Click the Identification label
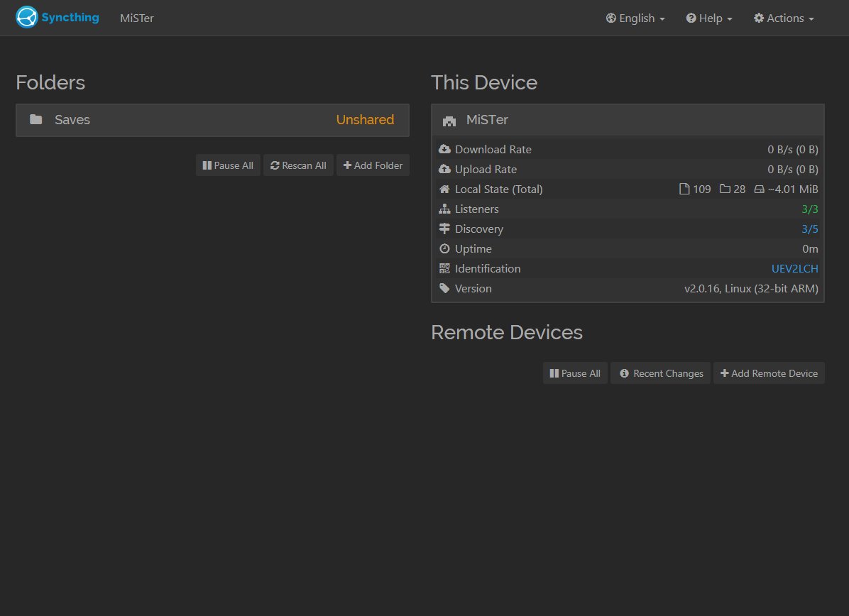Viewport: 849px width, 616px height. [487, 268]
